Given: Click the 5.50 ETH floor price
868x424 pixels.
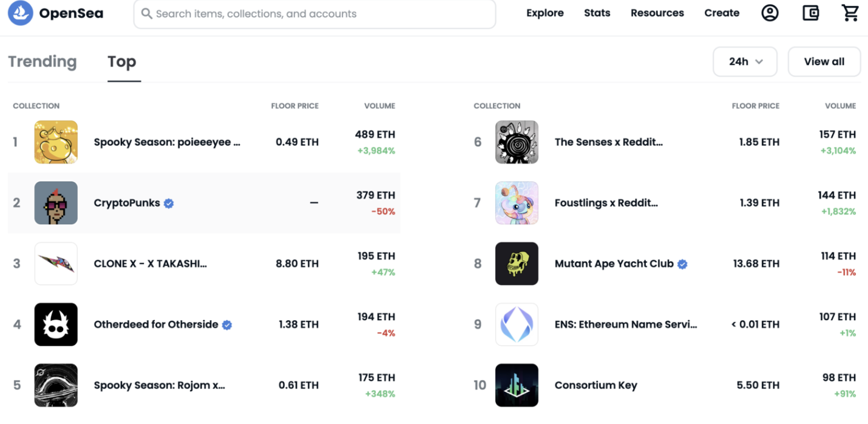Looking at the screenshot, I should tap(758, 385).
